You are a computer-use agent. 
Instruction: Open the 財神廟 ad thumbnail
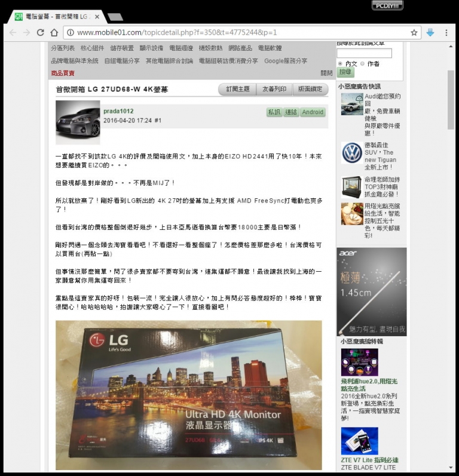coord(352,187)
